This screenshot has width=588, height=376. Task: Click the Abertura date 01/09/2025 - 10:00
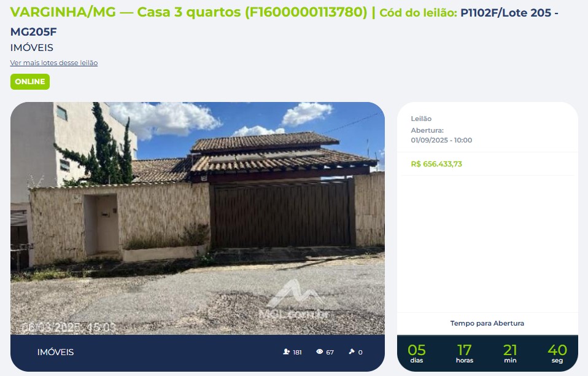point(441,140)
